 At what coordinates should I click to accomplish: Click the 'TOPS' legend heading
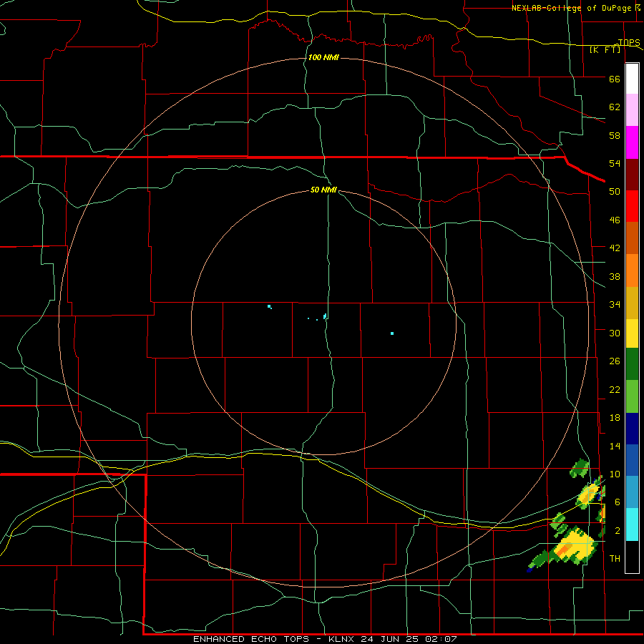(629, 42)
